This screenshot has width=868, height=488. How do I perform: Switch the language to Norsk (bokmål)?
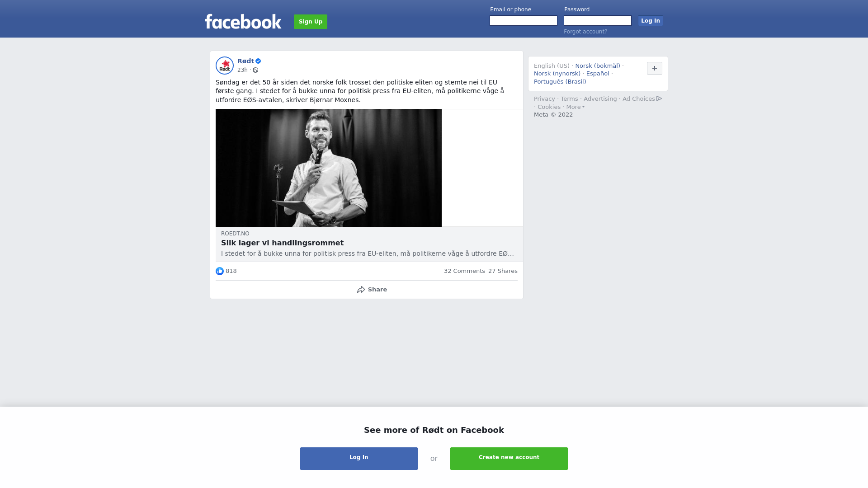598,66
